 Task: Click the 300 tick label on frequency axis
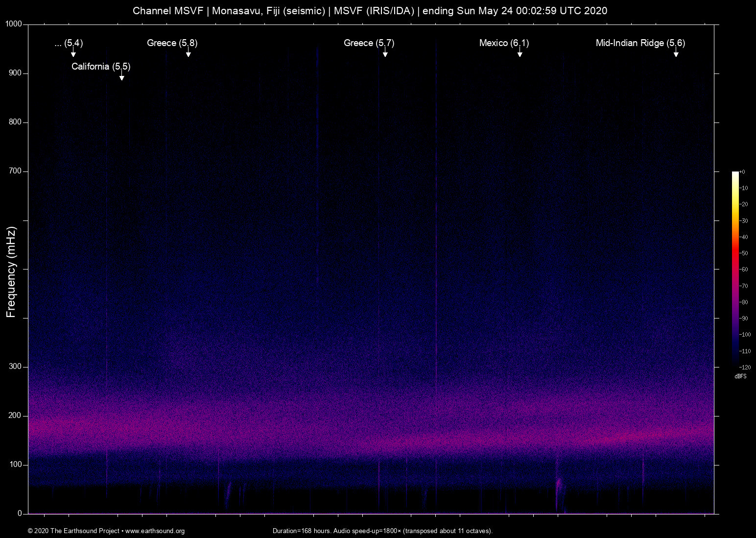[15, 367]
